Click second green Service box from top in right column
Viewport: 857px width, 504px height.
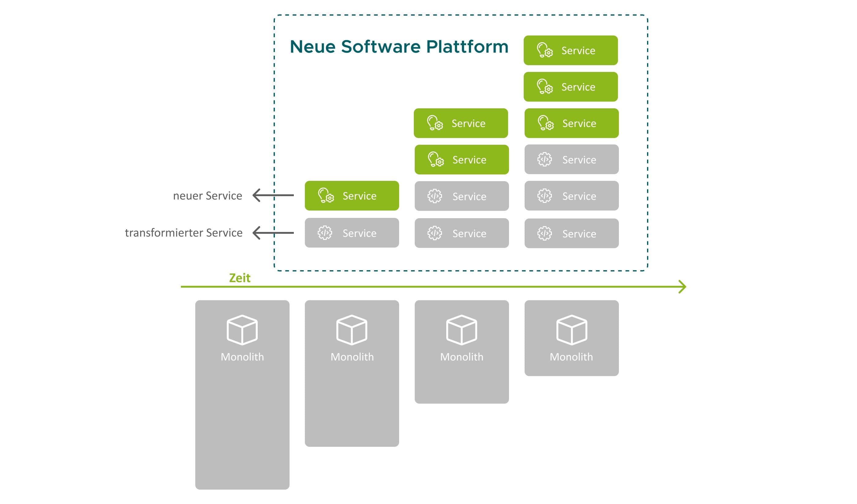(x=570, y=87)
